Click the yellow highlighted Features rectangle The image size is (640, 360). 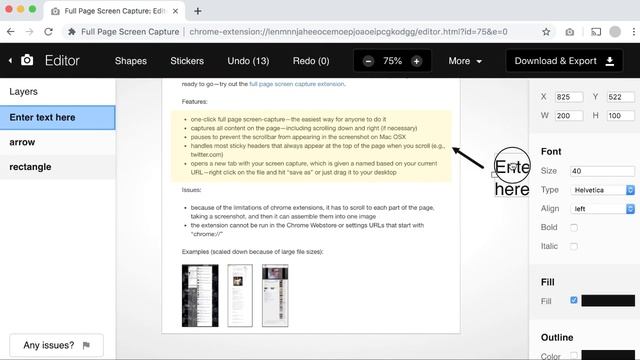pyautogui.click(x=311, y=146)
